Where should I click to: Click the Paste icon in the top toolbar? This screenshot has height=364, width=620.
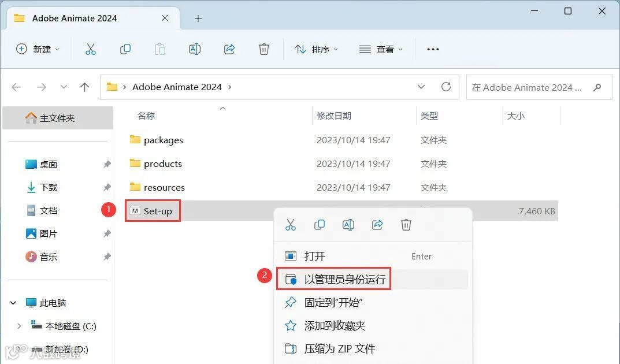point(159,50)
